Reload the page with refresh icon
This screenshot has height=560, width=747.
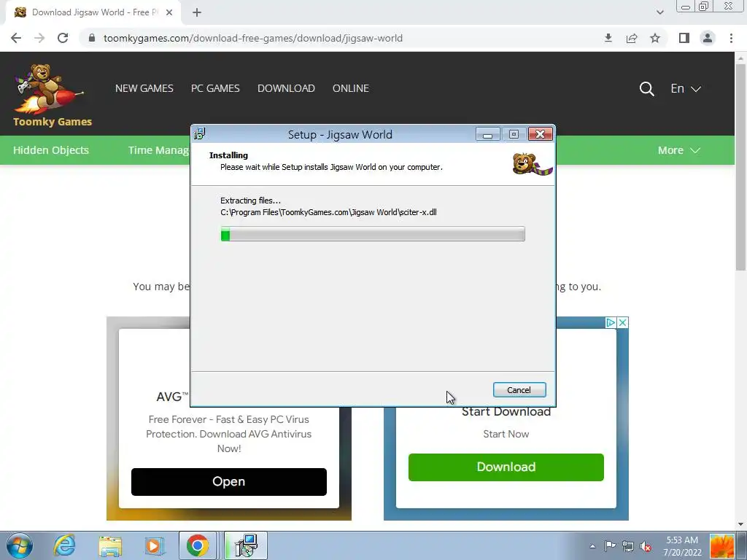point(63,38)
